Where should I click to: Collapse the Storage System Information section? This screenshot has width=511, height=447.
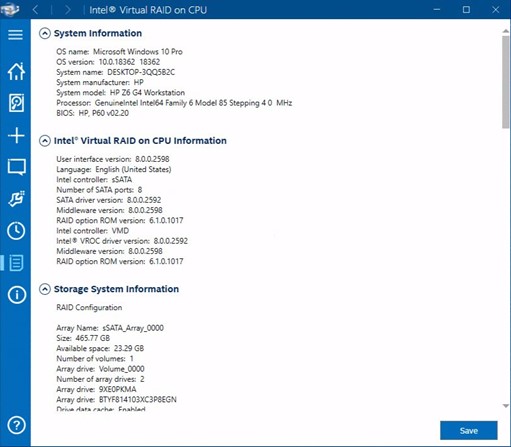point(45,289)
